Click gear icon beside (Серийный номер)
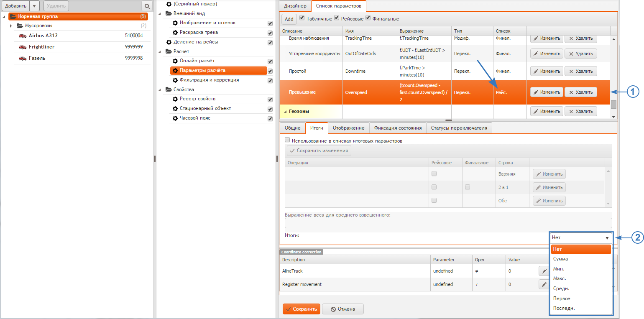 point(169,4)
